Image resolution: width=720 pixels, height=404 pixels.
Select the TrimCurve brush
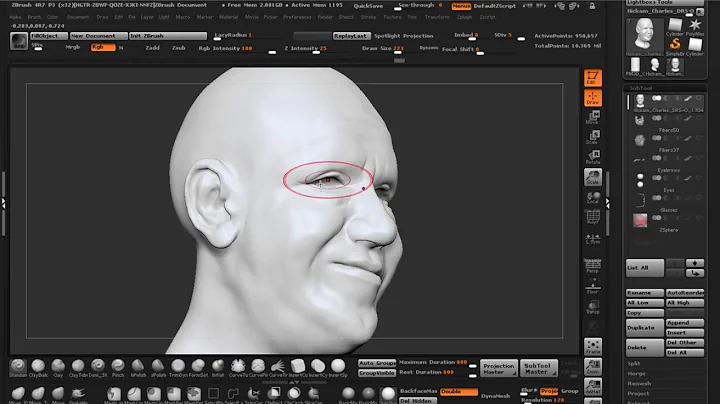pyautogui.click(x=253, y=395)
